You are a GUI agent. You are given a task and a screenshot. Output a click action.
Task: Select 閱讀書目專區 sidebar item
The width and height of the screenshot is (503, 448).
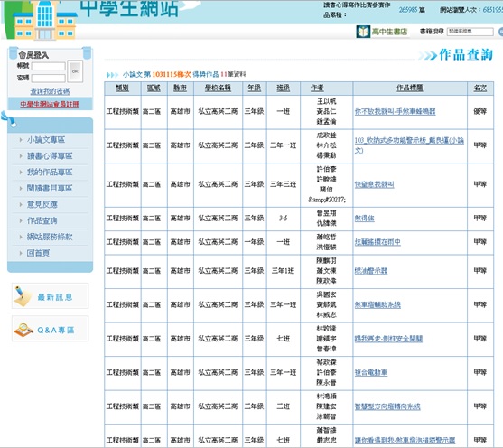coord(50,189)
